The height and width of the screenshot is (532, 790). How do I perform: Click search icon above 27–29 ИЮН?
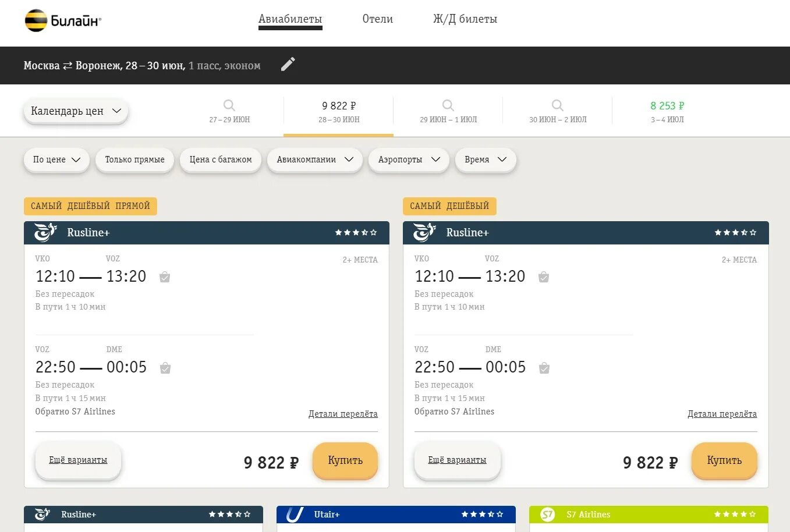(229, 105)
